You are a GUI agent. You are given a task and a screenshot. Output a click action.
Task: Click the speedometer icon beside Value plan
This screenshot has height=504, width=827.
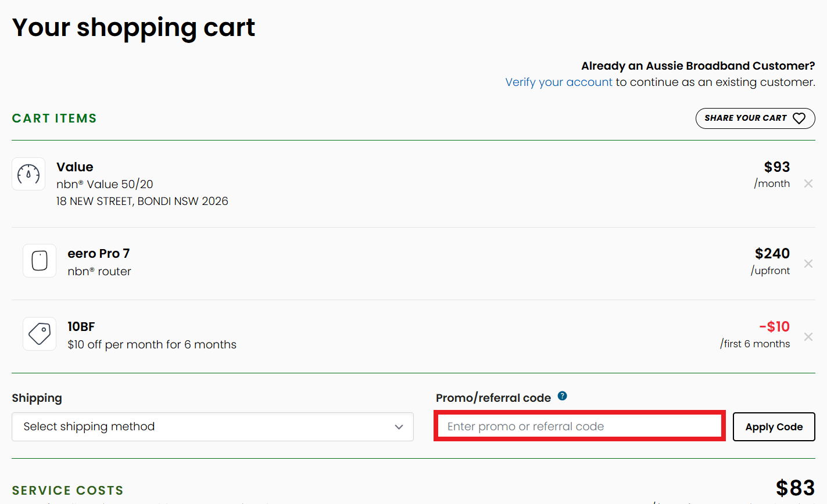point(28,174)
